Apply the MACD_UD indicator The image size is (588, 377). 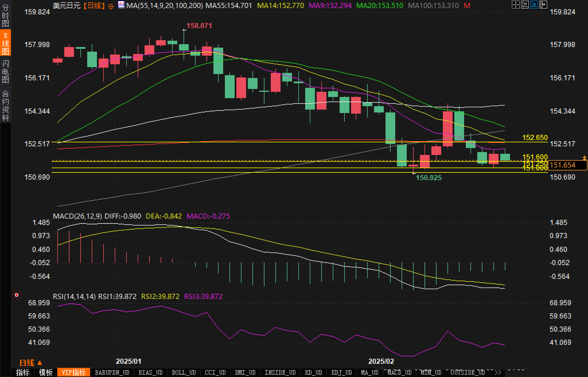pyautogui.click(x=400, y=372)
